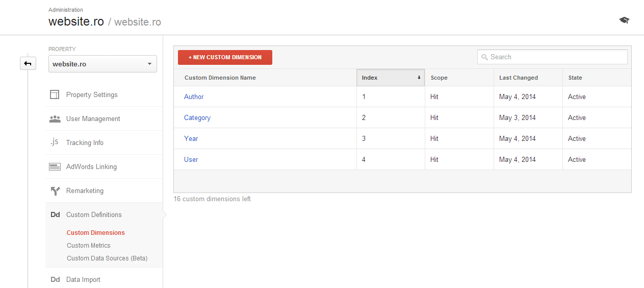Click index 2 in Category row
Screen dimensions: 644x288
[364, 117]
